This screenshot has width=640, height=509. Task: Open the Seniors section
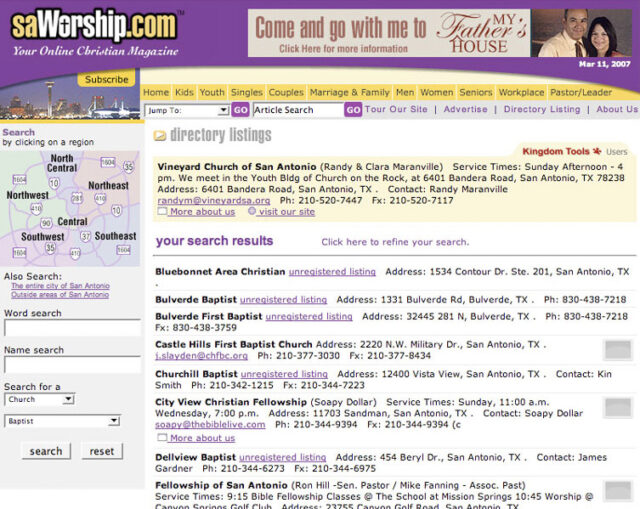click(476, 93)
